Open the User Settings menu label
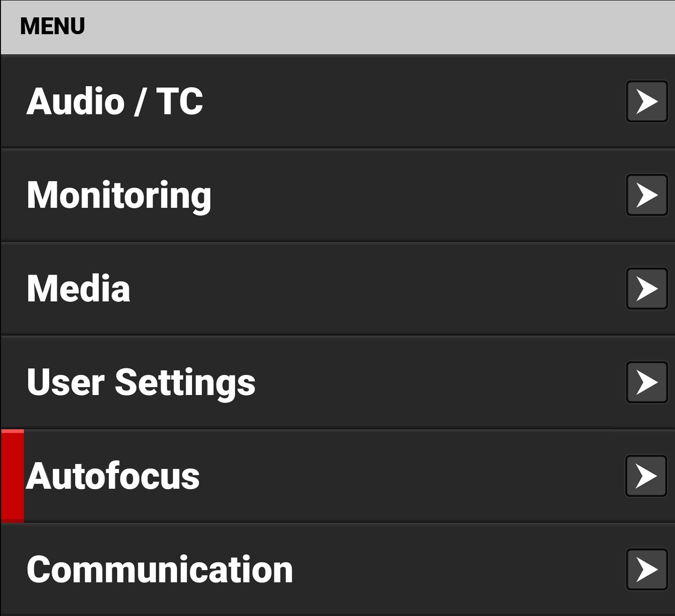675x616 pixels. tap(141, 382)
